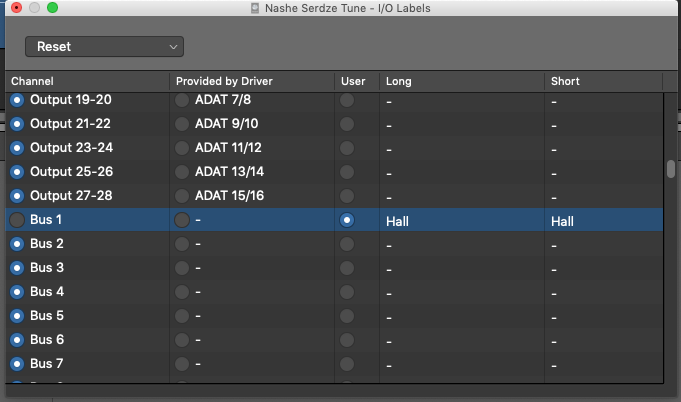The image size is (681, 402).
Task: Click the document icon in title bar
Action: pos(256,8)
